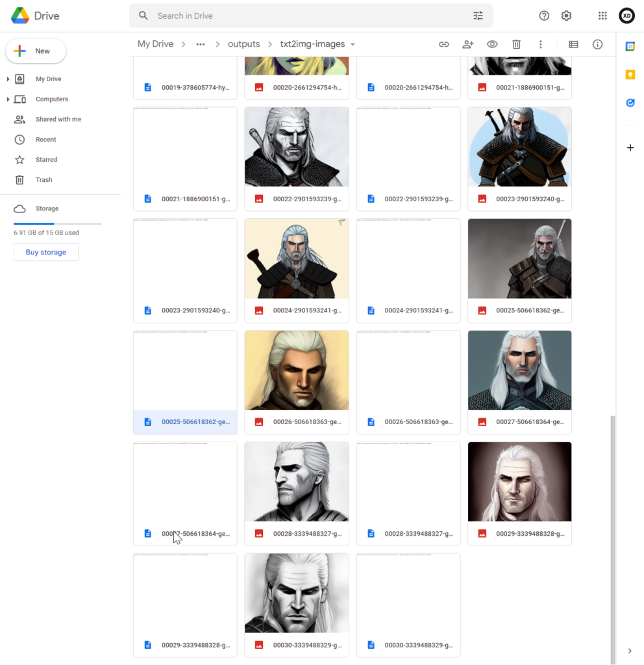This screenshot has height=665, width=644.
Task: Open Google Tasks in the side panel
Action: 630,103
